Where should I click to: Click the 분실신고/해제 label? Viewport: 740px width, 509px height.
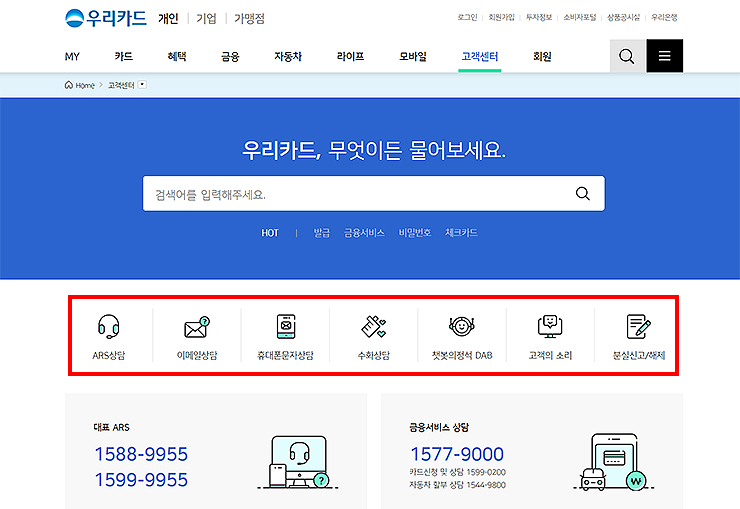tap(639, 356)
